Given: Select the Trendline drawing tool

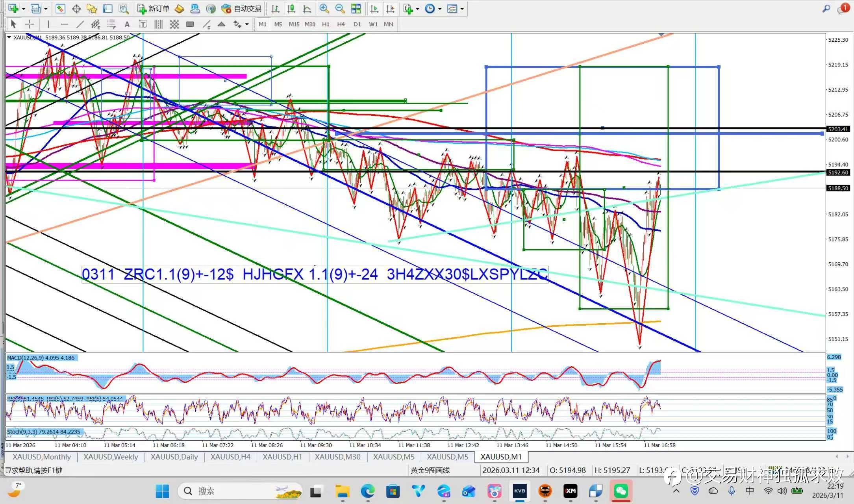Looking at the screenshot, I should point(80,24).
